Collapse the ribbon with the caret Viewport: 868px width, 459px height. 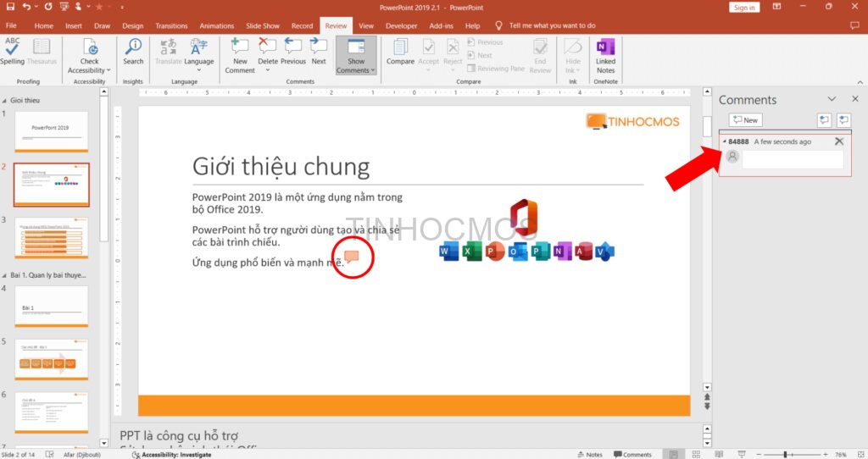[860, 82]
